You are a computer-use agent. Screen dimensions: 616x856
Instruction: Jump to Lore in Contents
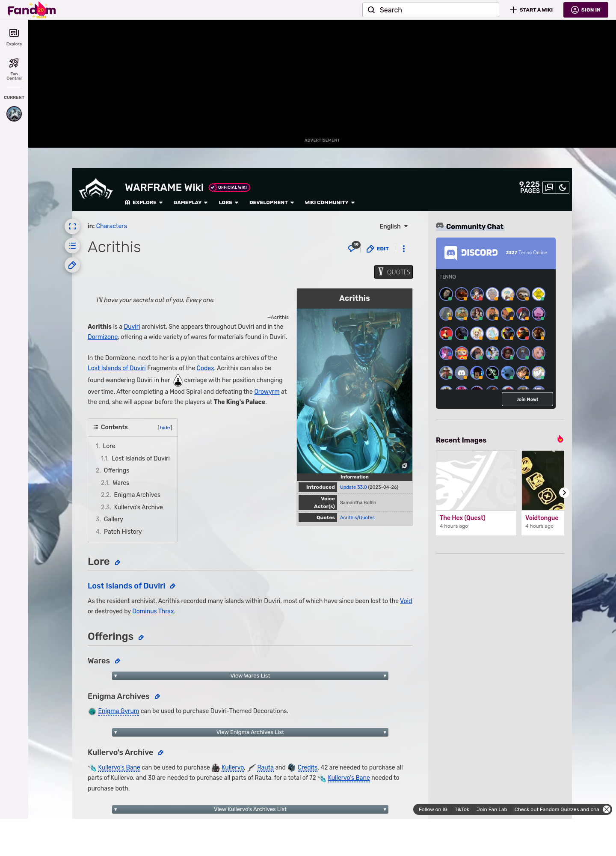point(106,446)
